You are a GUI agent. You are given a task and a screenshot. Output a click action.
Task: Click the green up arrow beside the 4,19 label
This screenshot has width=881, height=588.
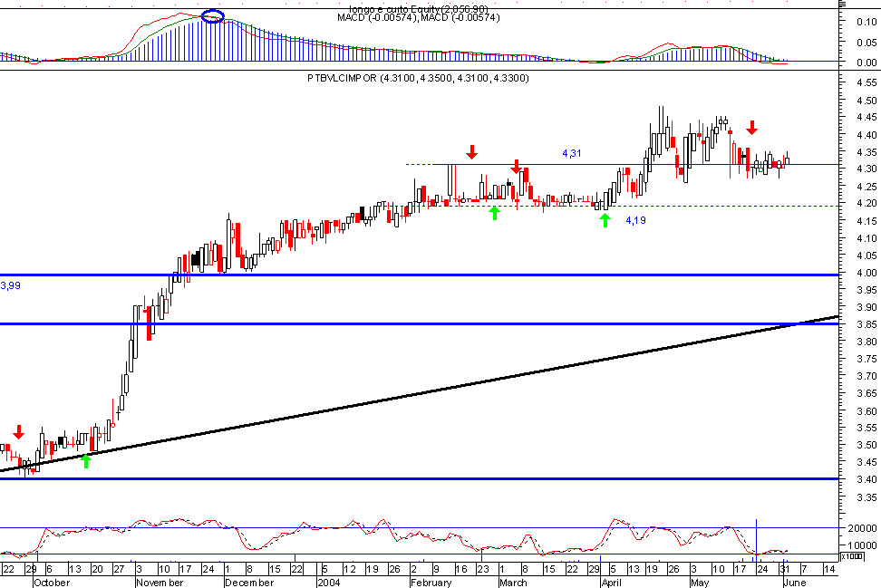(x=605, y=220)
